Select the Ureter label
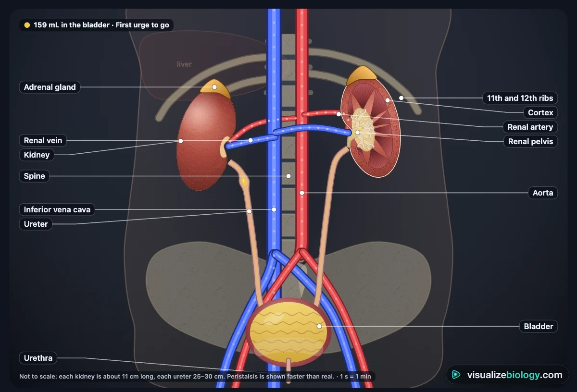The width and height of the screenshot is (577, 392). (x=36, y=224)
